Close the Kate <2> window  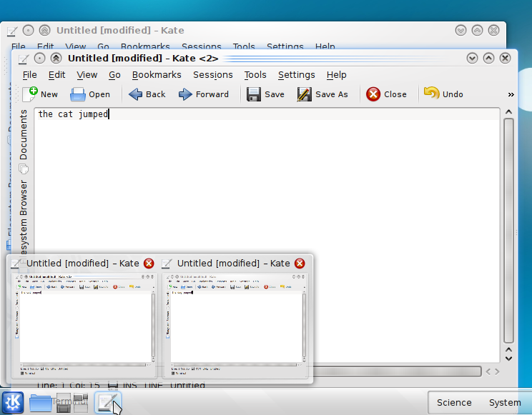tap(506, 59)
